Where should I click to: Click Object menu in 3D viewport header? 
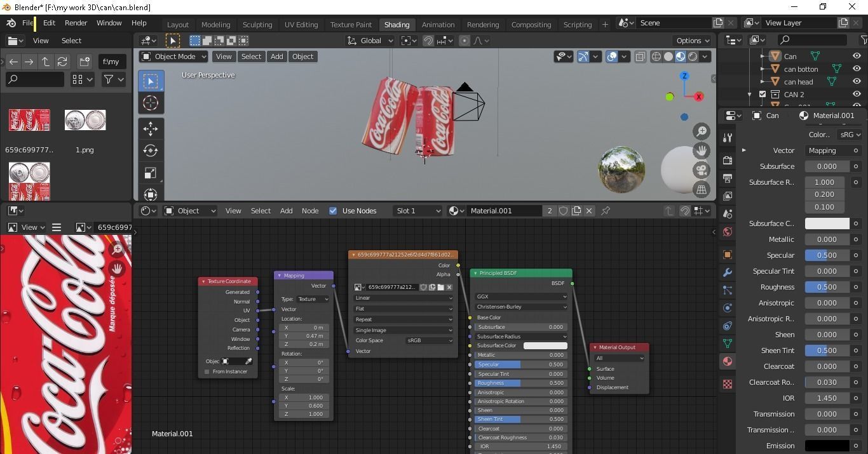(x=302, y=57)
